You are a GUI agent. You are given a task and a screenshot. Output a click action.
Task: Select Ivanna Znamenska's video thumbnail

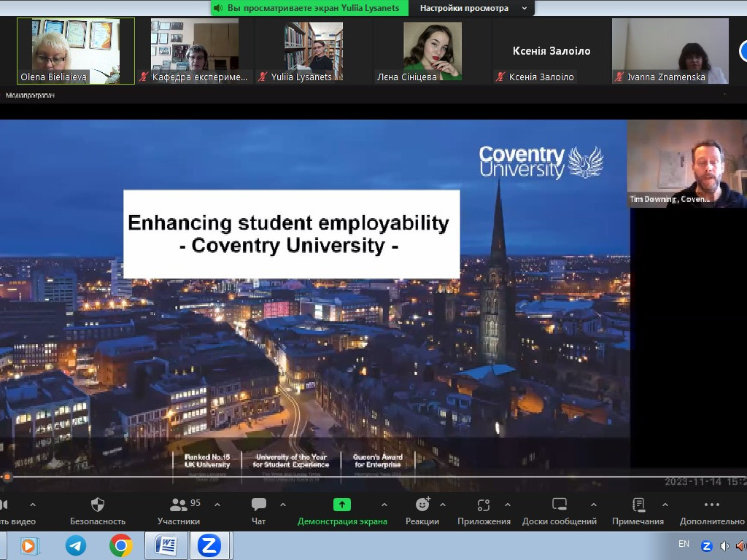click(670, 51)
